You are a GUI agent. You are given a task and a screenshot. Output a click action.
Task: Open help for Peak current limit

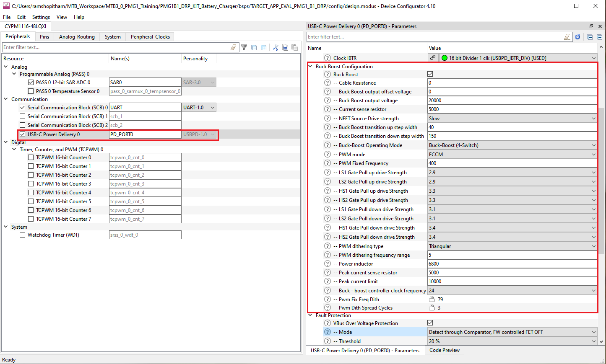click(328, 281)
